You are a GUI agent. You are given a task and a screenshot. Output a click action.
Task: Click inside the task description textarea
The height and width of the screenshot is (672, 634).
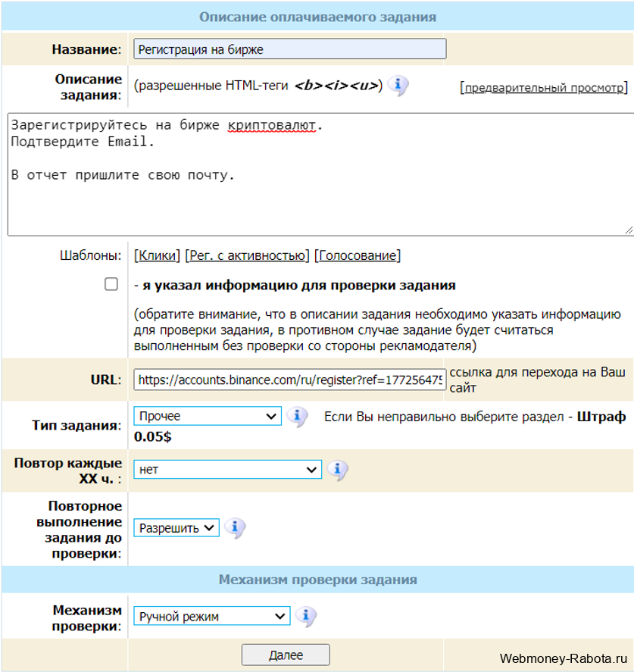point(320,174)
